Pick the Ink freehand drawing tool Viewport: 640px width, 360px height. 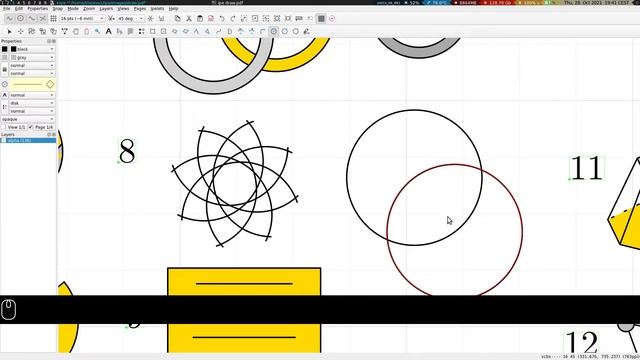[307, 31]
